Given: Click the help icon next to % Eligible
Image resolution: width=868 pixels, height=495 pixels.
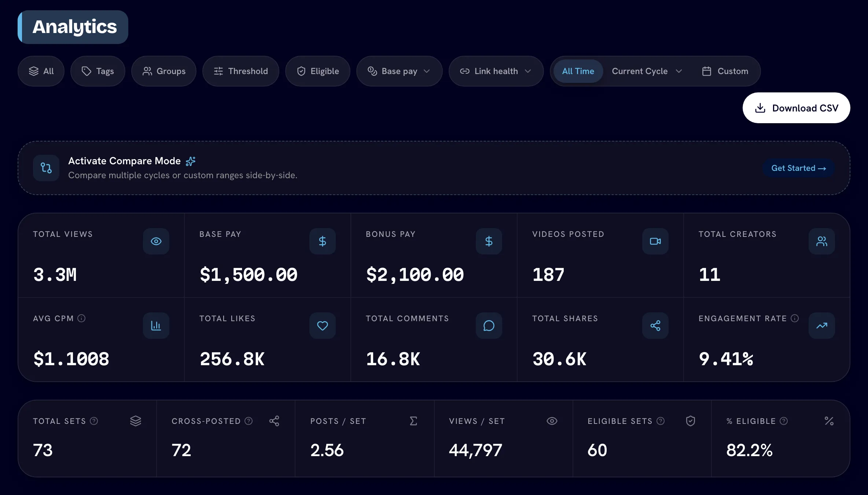Looking at the screenshot, I should [x=784, y=421].
